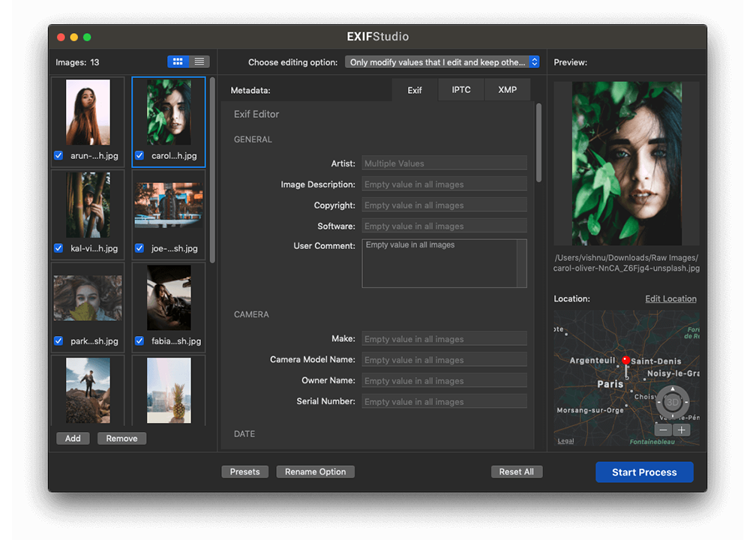Viewport: 756px width, 540px height.
Task: Click the Add button
Action: pos(73,438)
